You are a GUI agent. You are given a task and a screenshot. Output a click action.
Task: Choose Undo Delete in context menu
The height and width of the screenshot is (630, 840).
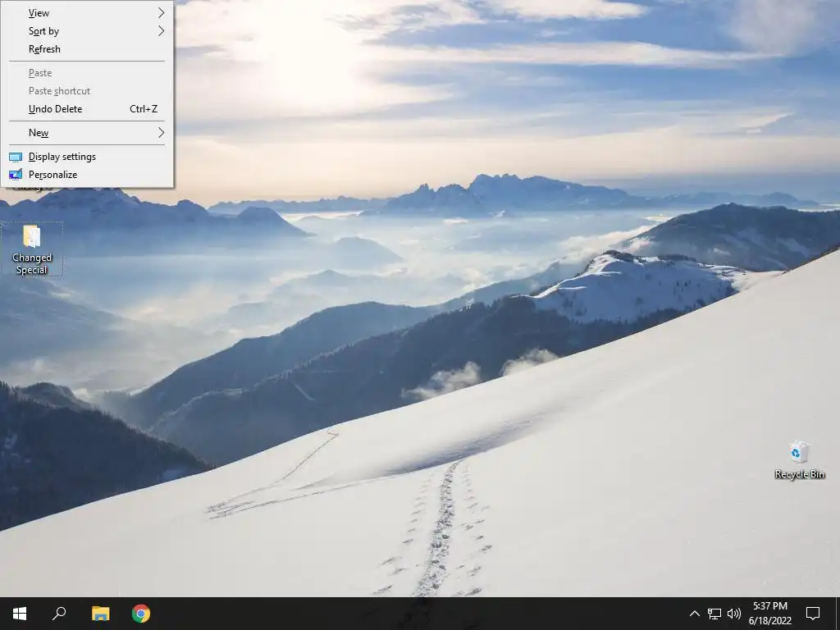tap(87, 109)
